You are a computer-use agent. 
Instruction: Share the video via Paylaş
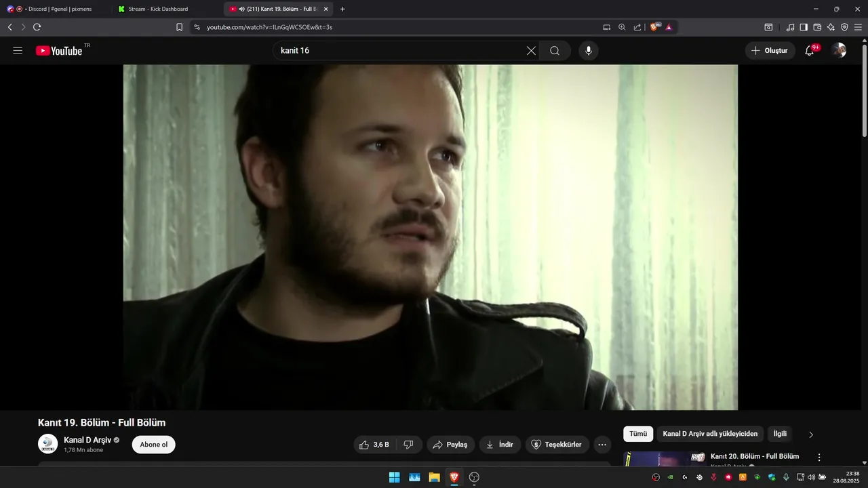click(450, 445)
